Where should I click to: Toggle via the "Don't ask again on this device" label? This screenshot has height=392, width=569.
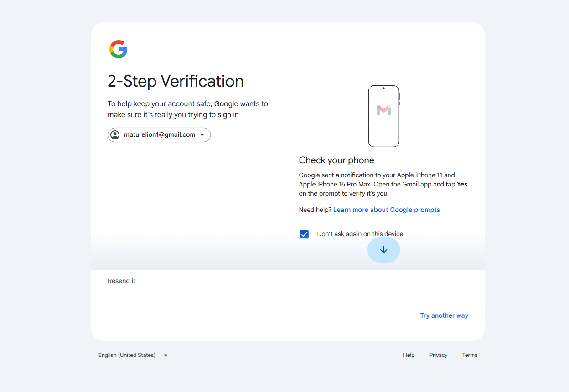pyautogui.click(x=360, y=234)
